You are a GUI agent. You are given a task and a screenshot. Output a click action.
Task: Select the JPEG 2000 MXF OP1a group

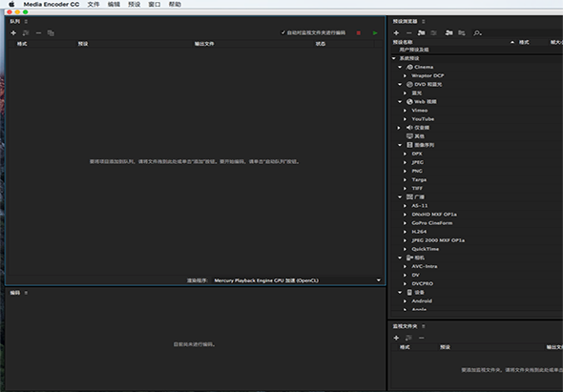(438, 240)
